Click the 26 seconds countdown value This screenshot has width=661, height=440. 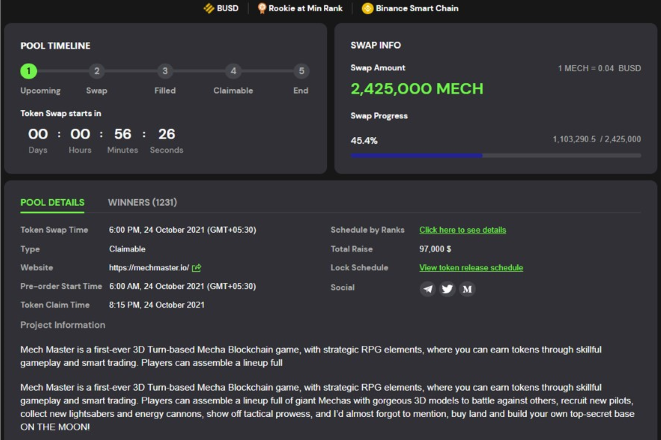click(x=167, y=134)
